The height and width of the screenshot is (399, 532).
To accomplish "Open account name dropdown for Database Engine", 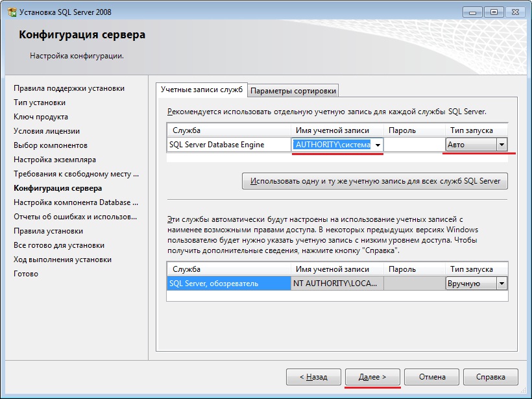I will point(378,145).
